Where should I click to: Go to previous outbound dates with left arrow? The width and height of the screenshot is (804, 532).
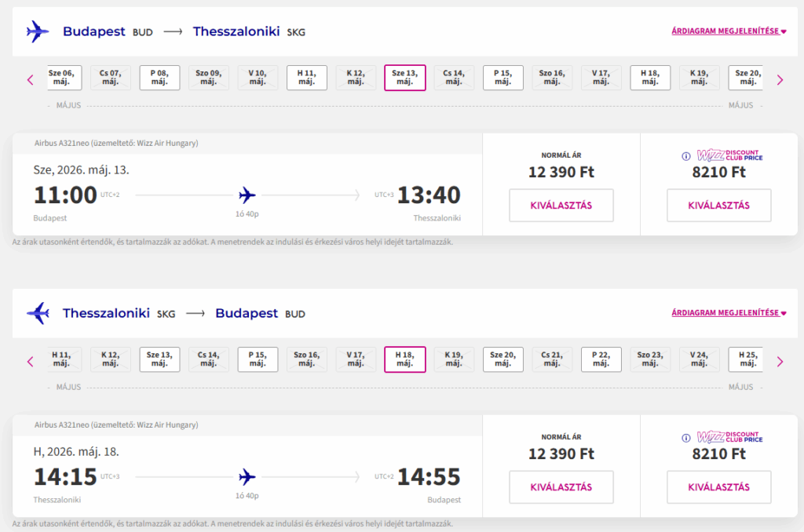point(31,79)
